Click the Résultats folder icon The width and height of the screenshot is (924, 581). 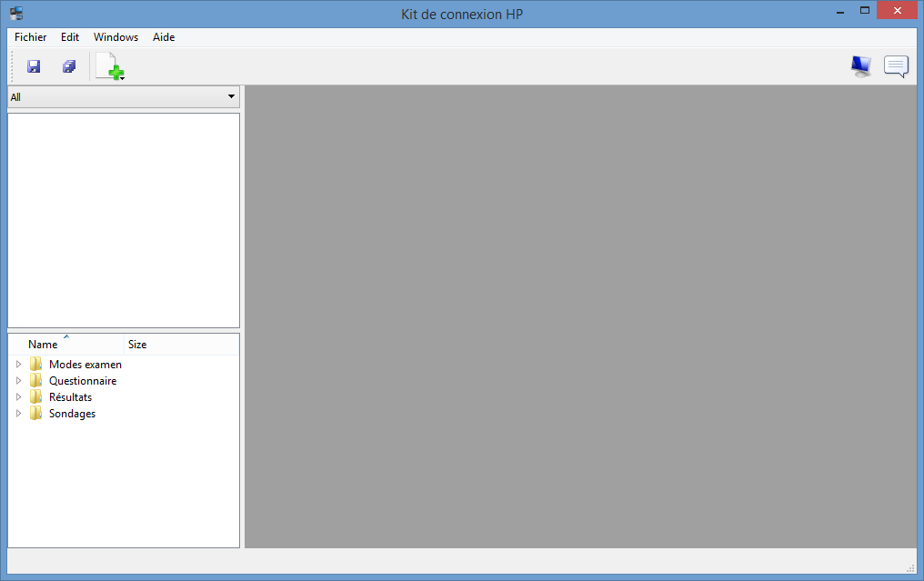click(36, 396)
